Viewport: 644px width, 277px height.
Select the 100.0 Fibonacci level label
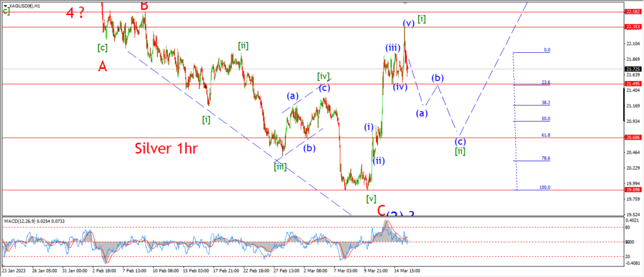pyautogui.click(x=545, y=187)
